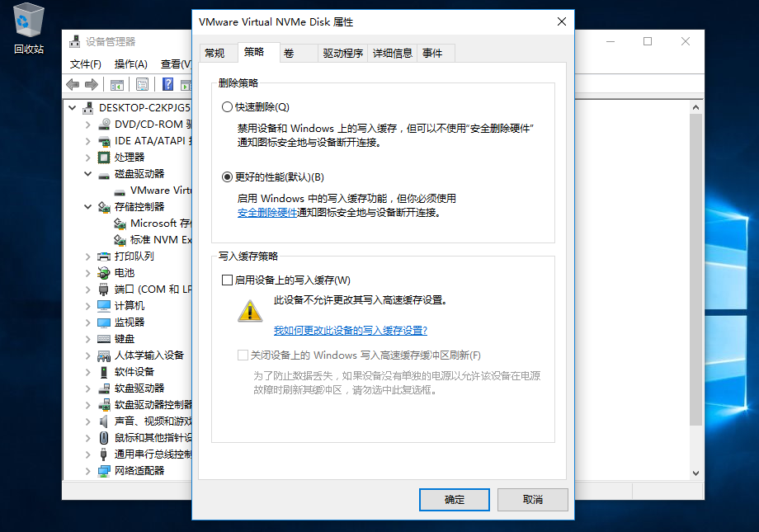The image size is (759, 532).
Task: Select the 存储控制器 storage controller icon
Action: pyautogui.click(x=104, y=207)
